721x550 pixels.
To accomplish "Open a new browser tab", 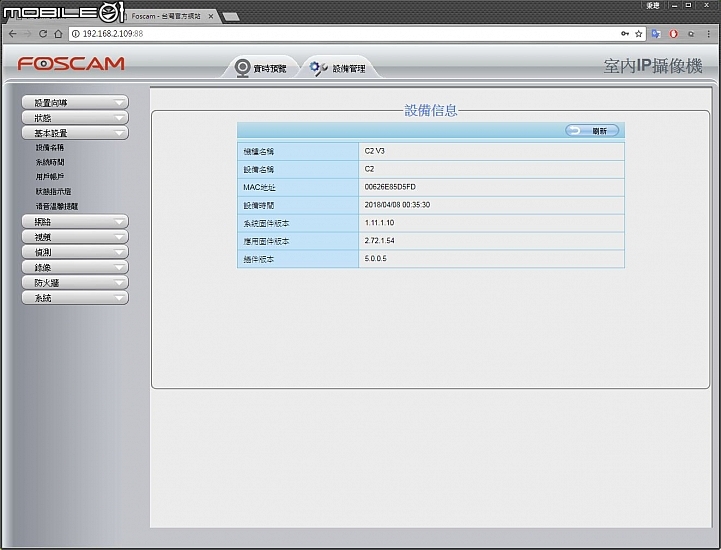I will pyautogui.click(x=231, y=17).
